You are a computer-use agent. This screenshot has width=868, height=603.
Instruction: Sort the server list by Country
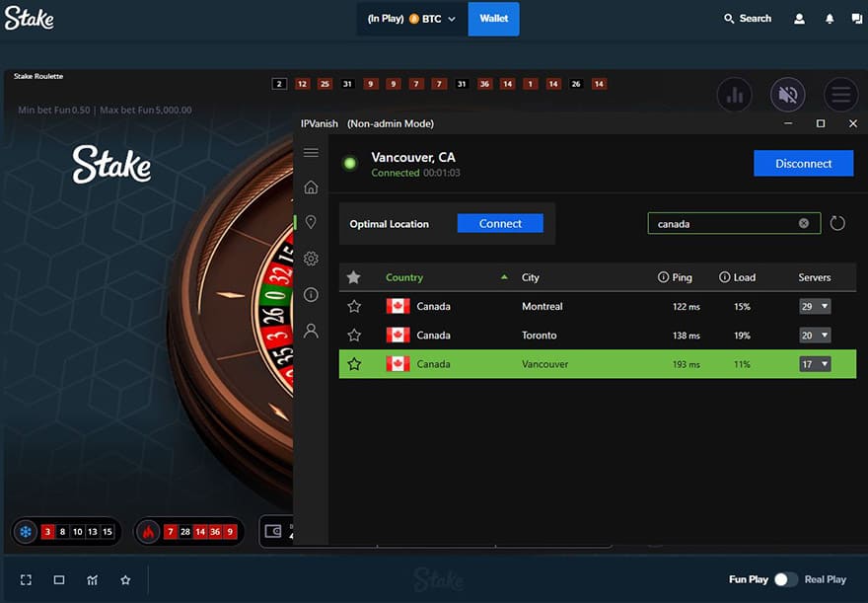point(404,277)
